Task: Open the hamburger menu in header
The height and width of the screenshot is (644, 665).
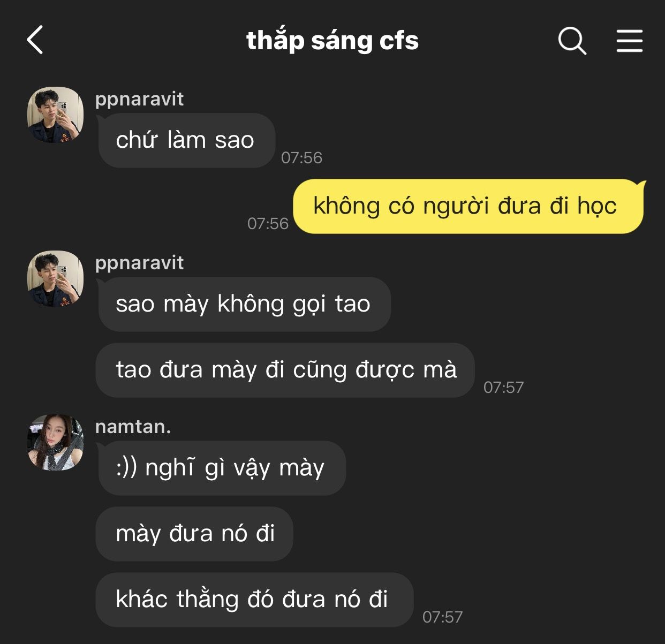Action: (630, 41)
